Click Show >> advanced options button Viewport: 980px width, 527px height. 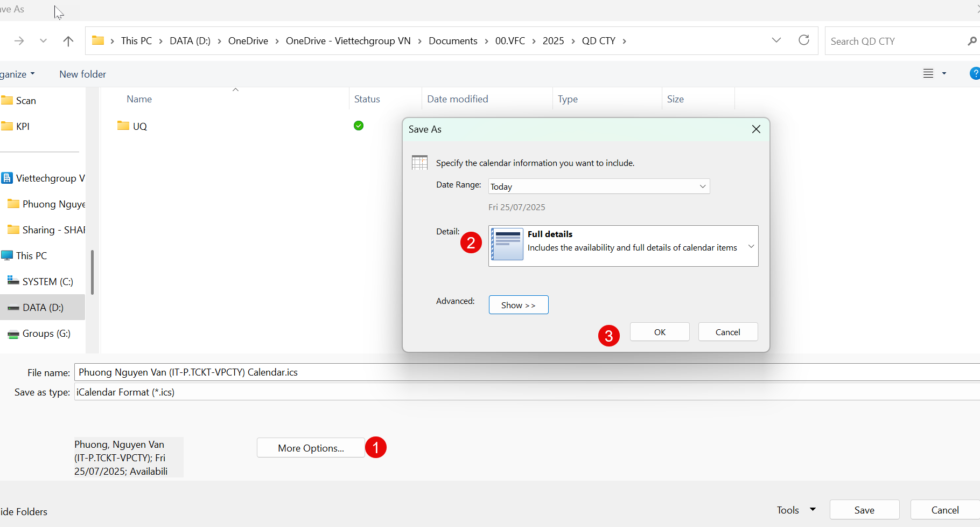coord(518,305)
